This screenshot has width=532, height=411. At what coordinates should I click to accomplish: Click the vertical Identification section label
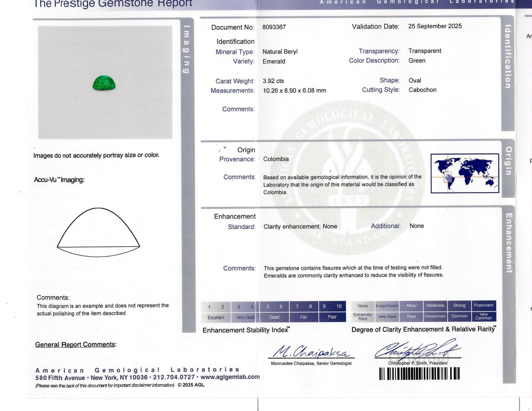pos(507,57)
